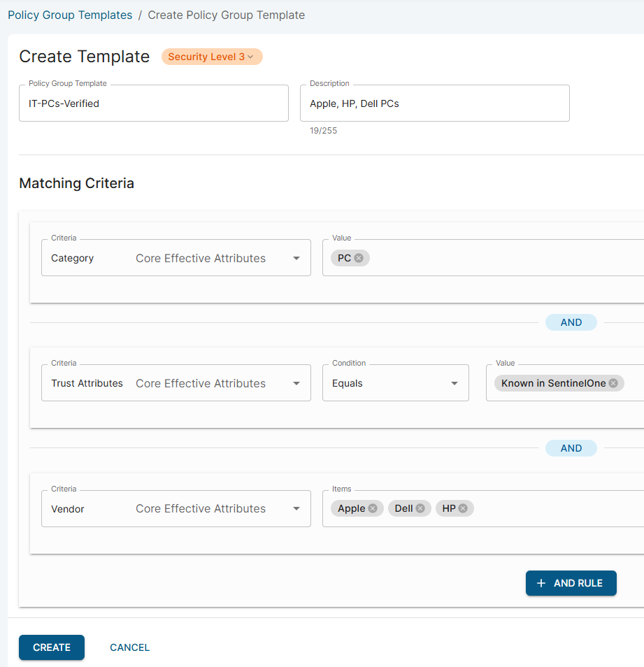Image resolution: width=644 pixels, height=667 pixels.
Task: Remove the Known in SentinelOne chip
Action: [x=613, y=383]
